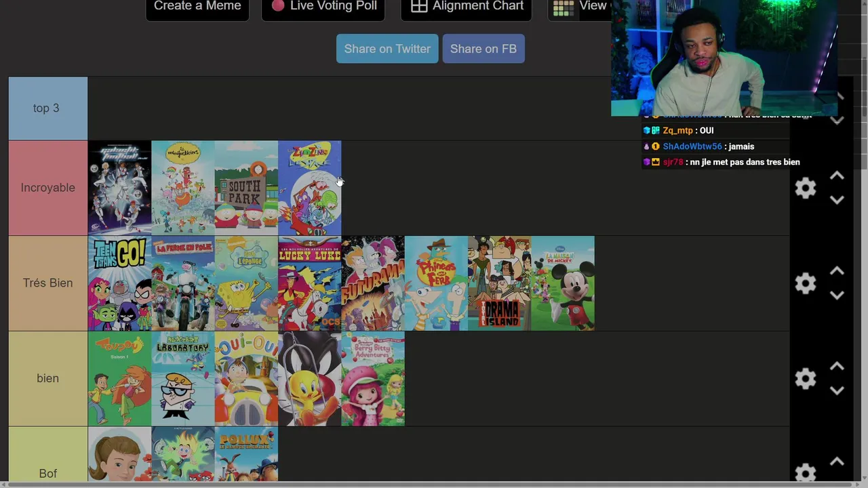Select the Minijusticiers poster
This screenshot has width=868, height=488.
(x=182, y=188)
